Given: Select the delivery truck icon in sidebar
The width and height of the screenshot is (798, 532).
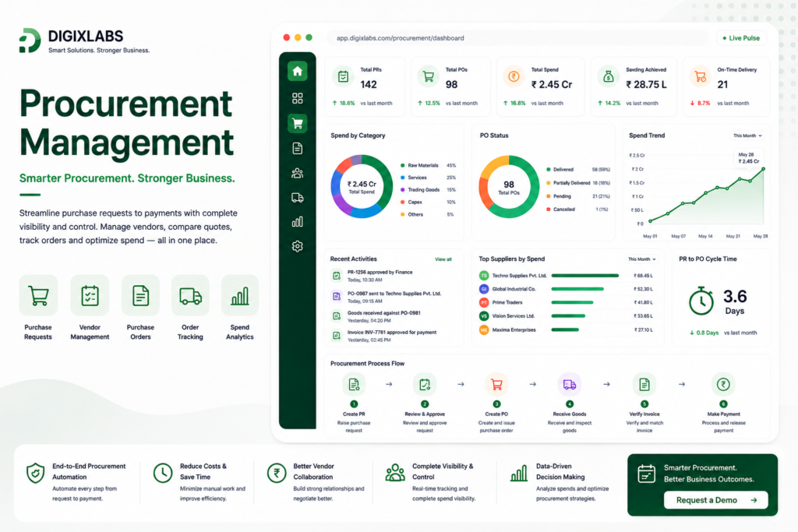Looking at the screenshot, I should (297, 197).
